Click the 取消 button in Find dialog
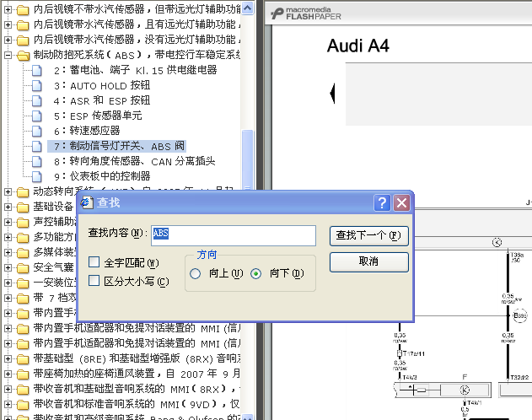532x420 pixels. [x=368, y=261]
